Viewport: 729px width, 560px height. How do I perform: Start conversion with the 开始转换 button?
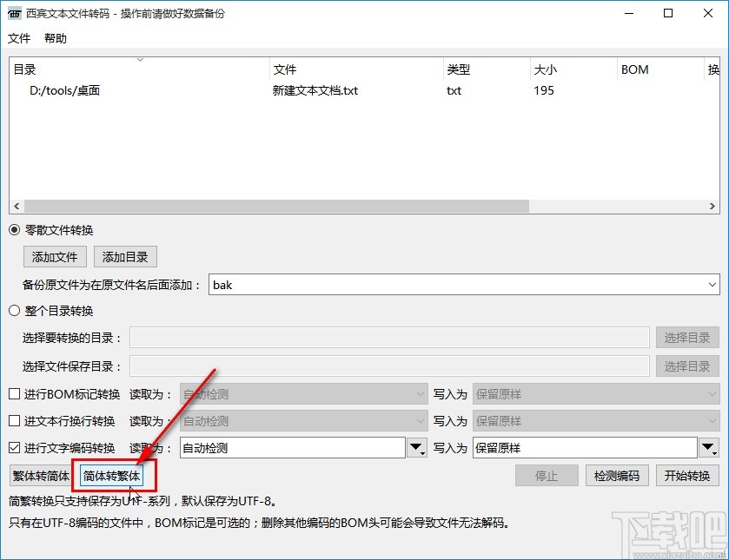pyautogui.click(x=688, y=476)
